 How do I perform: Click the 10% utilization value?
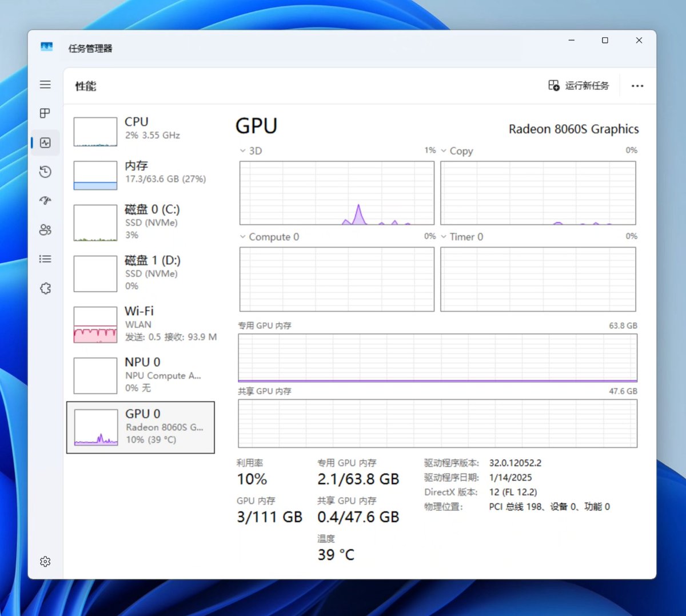(252, 479)
